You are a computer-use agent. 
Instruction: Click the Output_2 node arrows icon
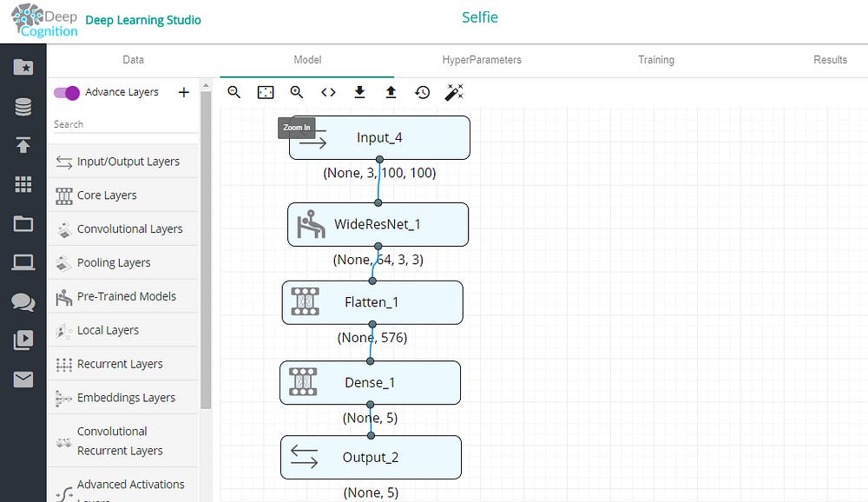pos(304,457)
